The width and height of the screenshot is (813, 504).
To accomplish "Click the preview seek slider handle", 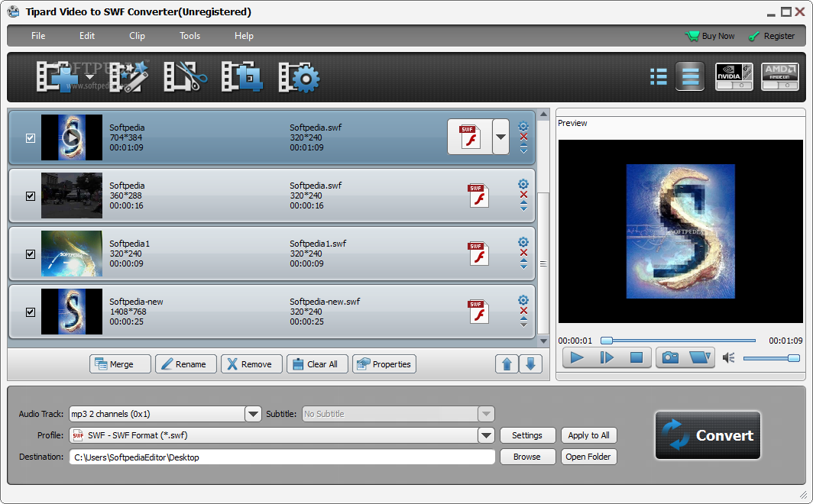I will tap(607, 341).
